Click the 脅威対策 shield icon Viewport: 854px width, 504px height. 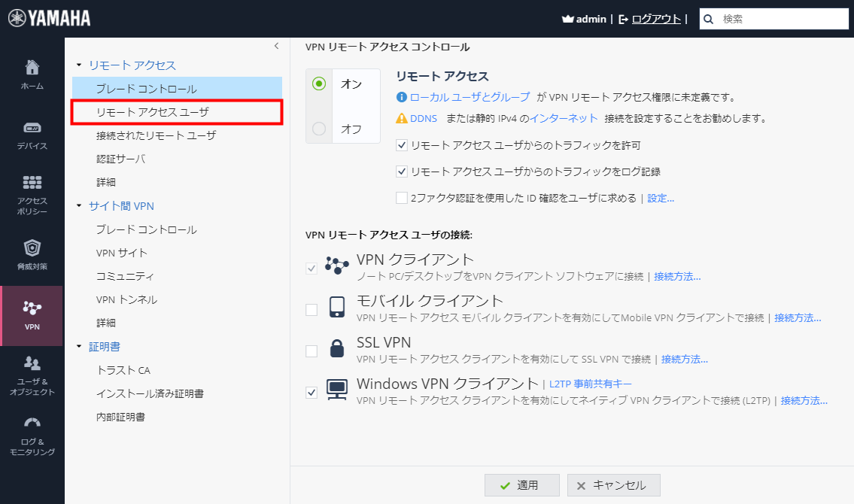[32, 252]
